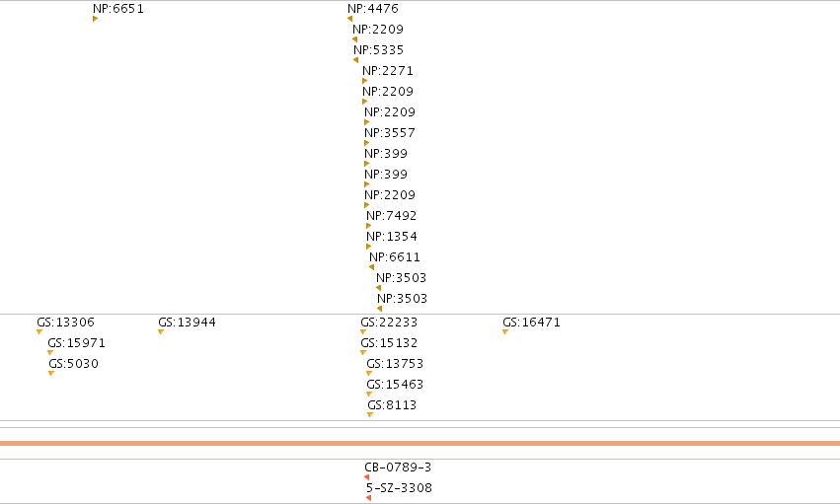Select the marker under NP:399 just below NP:3557
This screenshot has height=504, width=840.
[367, 165]
